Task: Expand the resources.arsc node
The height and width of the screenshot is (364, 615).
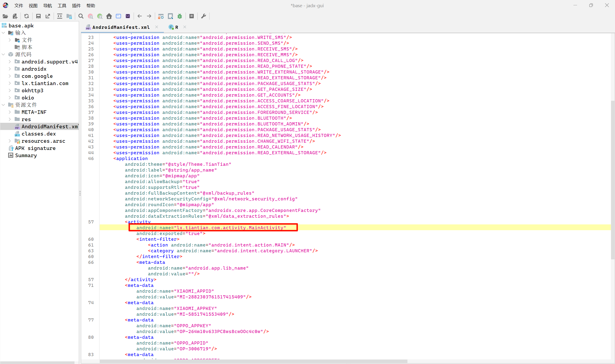Action: pos(10,141)
